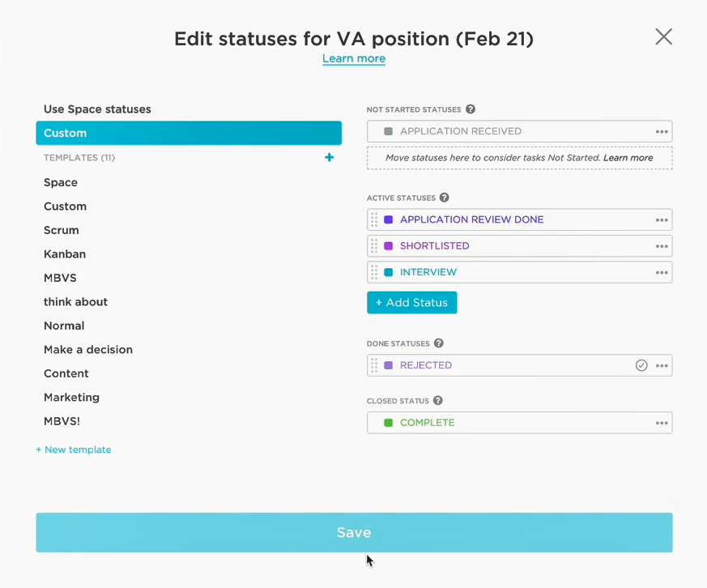707x588 pixels.
Task: Click the checkmark circle icon on REJECTED row
Action: click(x=641, y=365)
